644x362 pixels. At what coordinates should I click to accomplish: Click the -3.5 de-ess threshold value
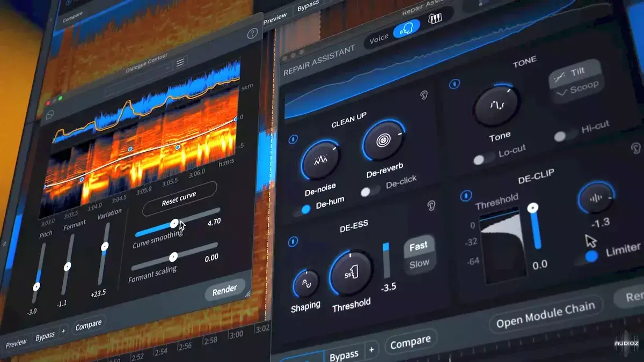388,287
